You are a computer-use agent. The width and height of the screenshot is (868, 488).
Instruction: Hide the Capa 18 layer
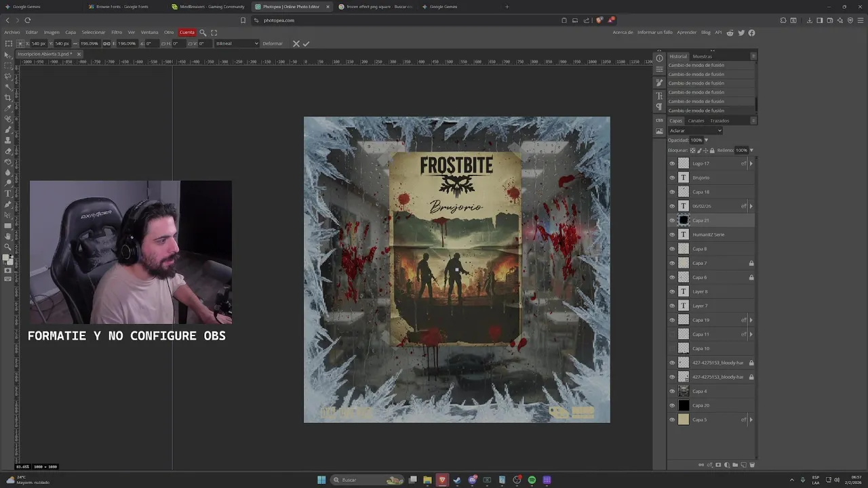[672, 192]
